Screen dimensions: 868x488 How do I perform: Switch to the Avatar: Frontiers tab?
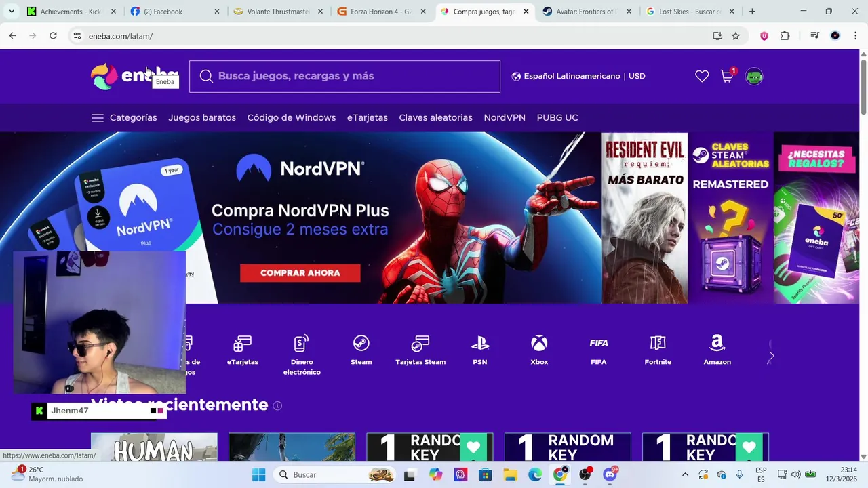(587, 12)
